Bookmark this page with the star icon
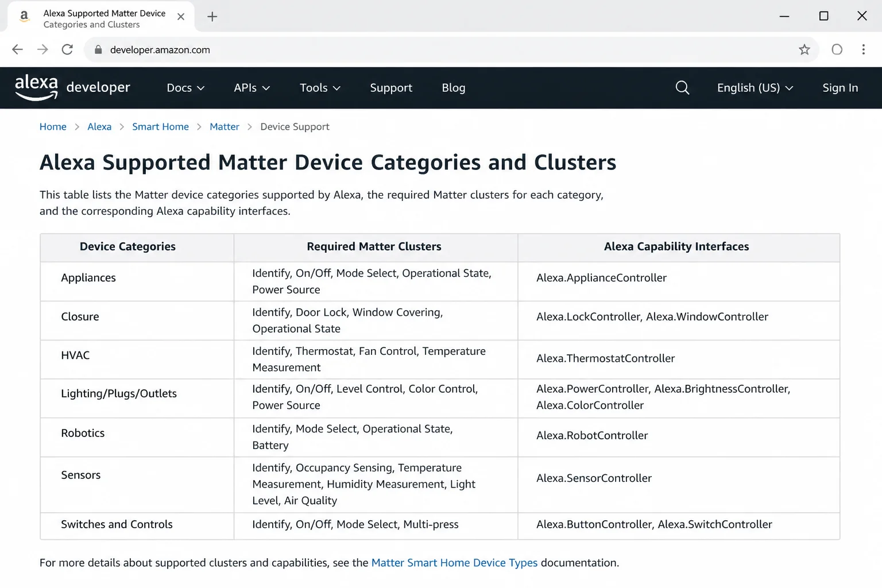This screenshot has height=588, width=882. [804, 49]
